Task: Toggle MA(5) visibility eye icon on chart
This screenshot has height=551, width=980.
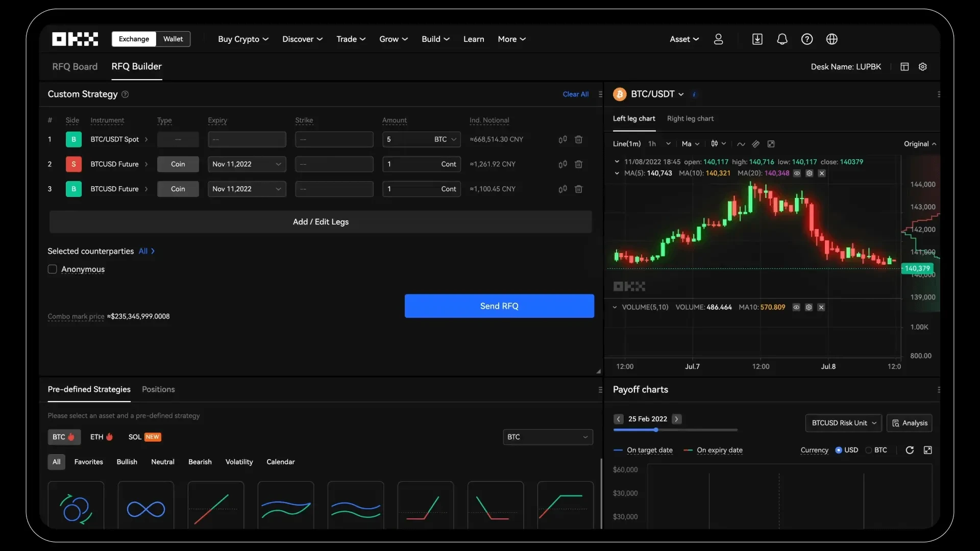Action: [797, 173]
